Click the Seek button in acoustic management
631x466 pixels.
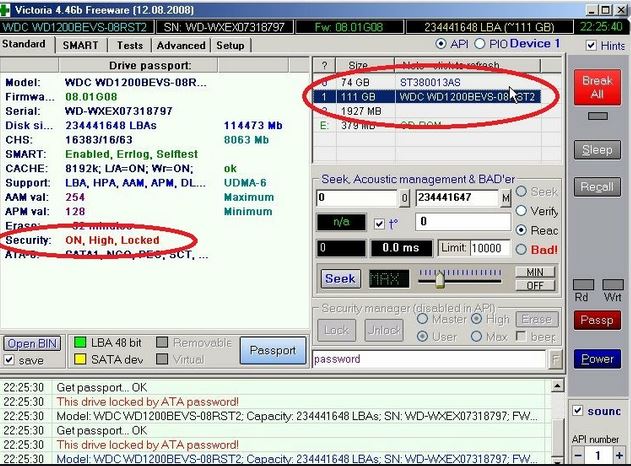(x=340, y=278)
